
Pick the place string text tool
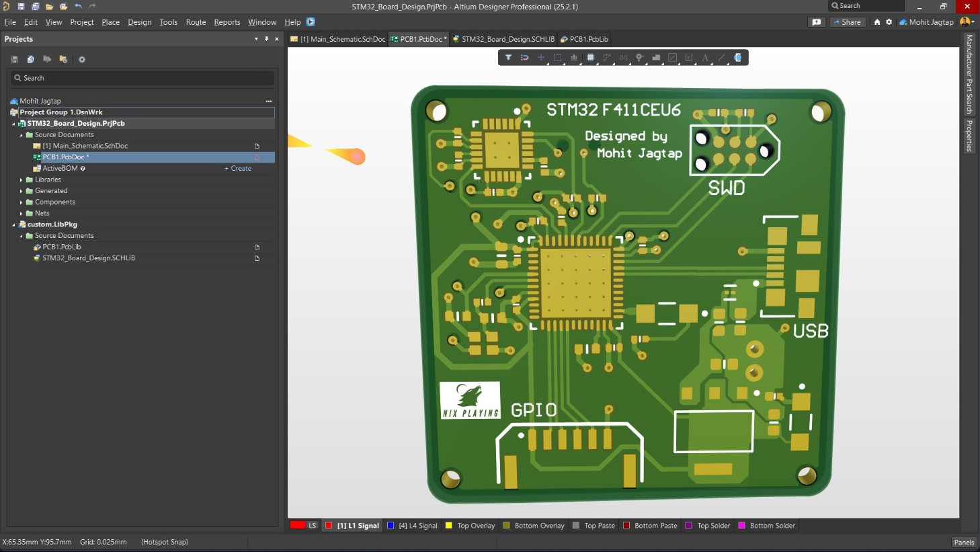coord(705,58)
